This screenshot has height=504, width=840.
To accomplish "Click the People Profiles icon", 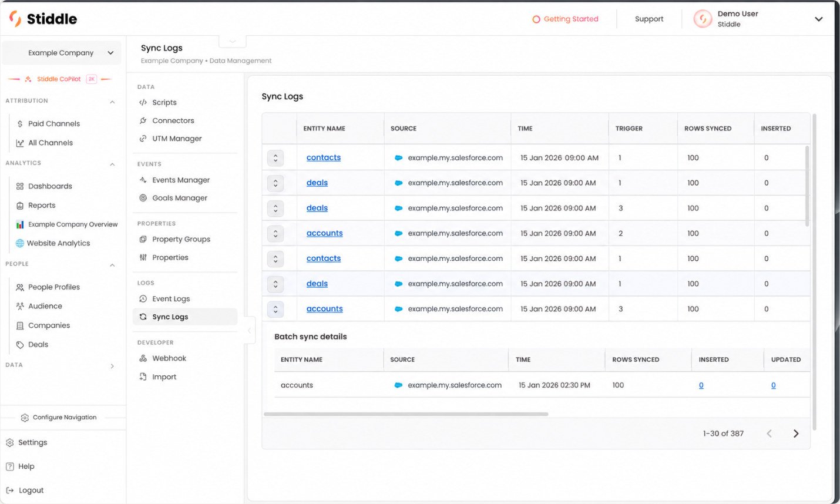I will click(x=20, y=287).
